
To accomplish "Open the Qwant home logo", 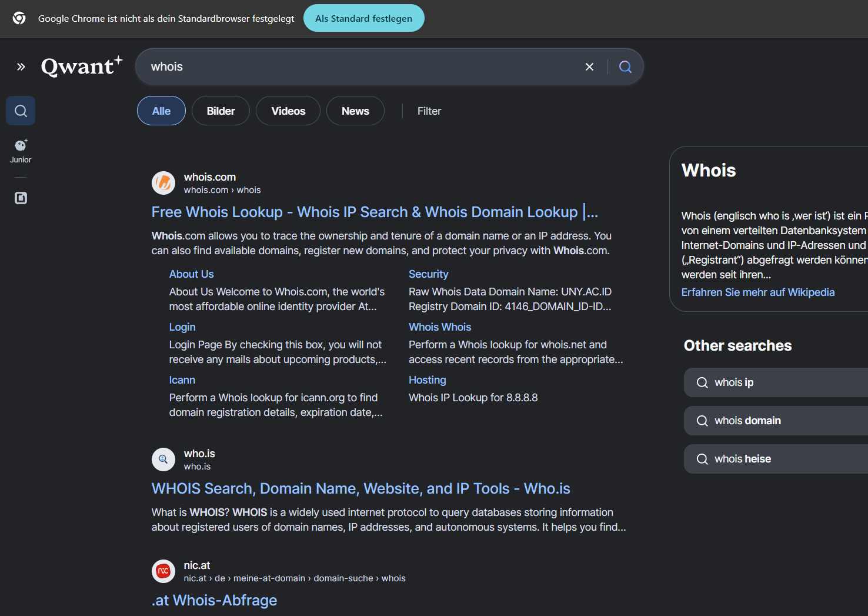I will pos(82,66).
